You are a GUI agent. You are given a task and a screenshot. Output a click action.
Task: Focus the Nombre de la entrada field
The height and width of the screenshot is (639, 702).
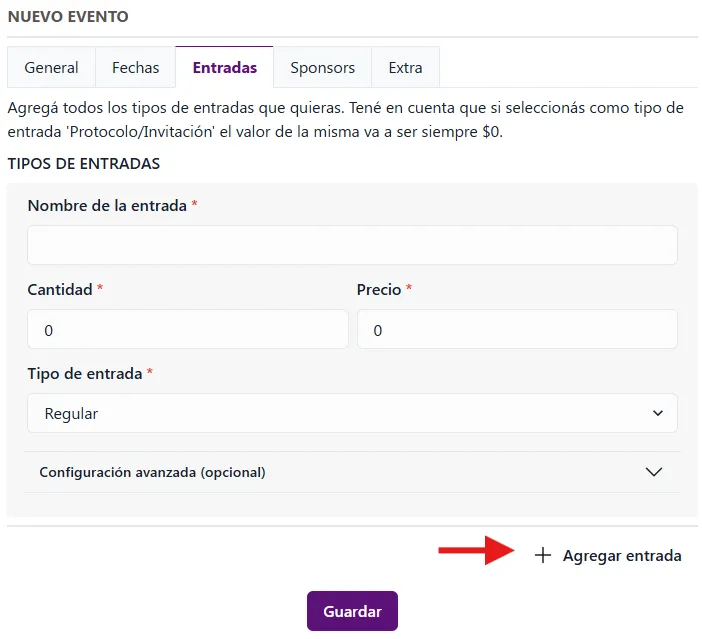tap(352, 245)
